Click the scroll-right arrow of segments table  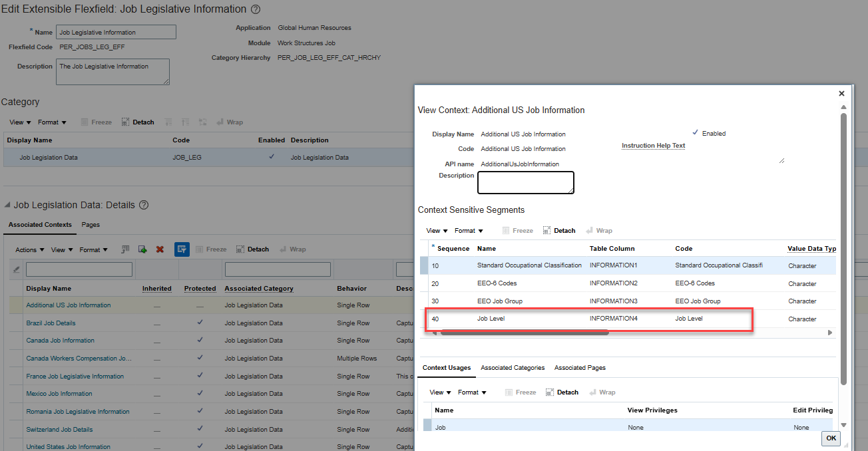(830, 333)
